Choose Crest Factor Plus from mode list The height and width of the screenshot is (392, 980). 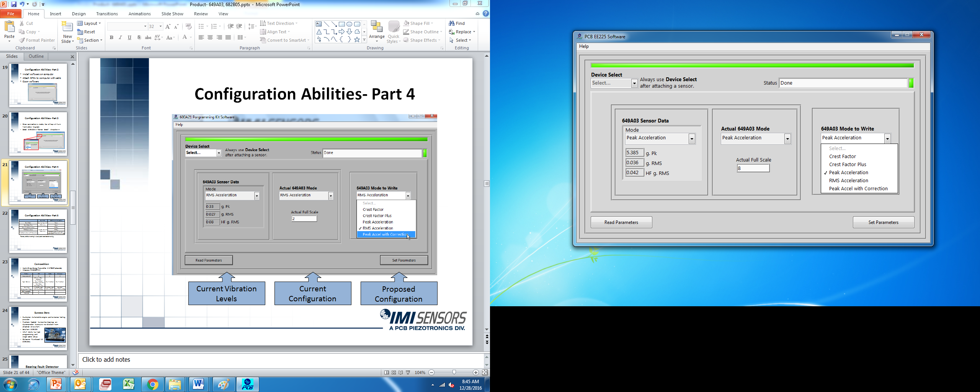coord(859,165)
